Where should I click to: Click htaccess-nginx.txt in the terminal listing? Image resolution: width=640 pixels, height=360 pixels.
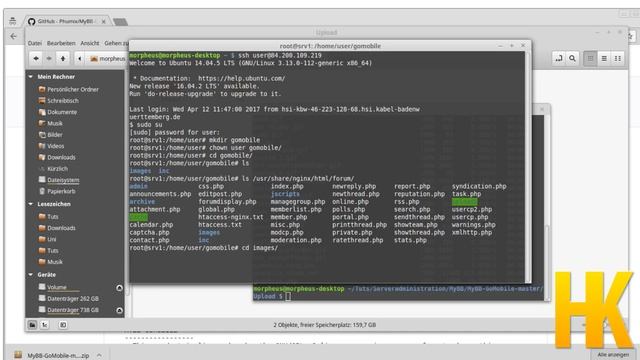pyautogui.click(x=231, y=217)
